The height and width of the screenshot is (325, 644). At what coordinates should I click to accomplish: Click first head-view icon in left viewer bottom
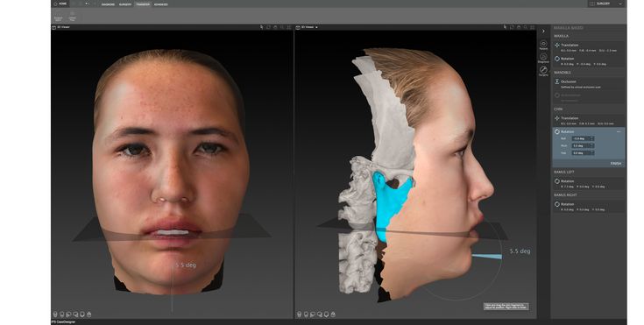(x=55, y=314)
